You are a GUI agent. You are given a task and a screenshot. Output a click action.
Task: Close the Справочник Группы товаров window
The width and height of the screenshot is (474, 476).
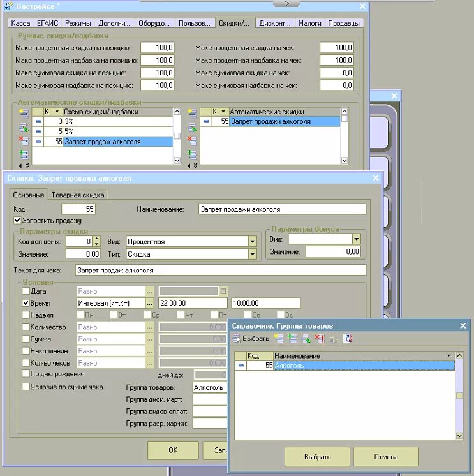[463, 325]
